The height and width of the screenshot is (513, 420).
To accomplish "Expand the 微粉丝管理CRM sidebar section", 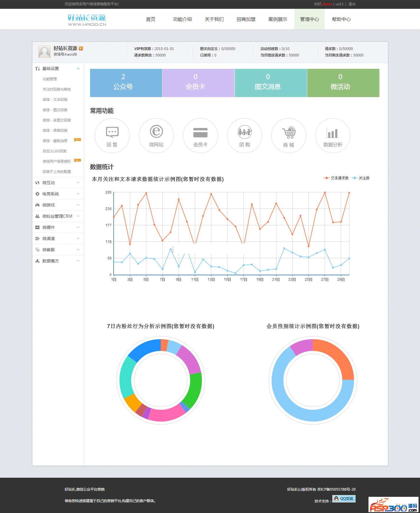I will tap(58, 216).
